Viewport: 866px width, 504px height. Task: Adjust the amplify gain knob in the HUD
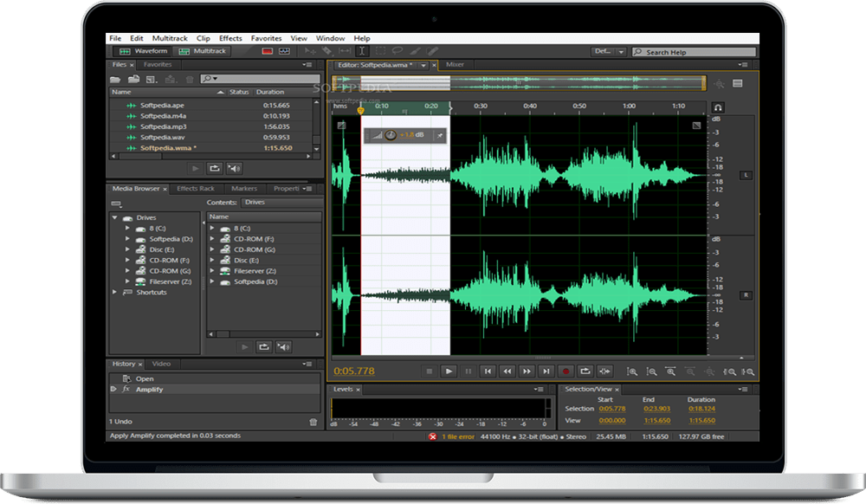coord(391,135)
